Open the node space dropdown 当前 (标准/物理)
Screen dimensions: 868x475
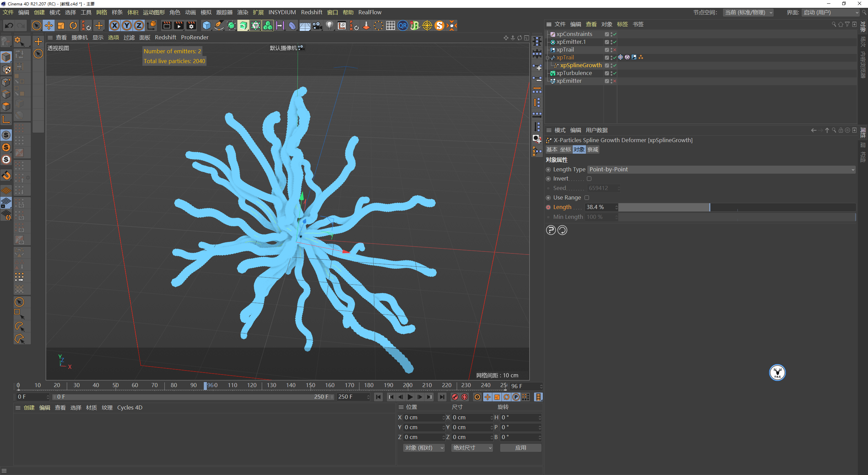748,13
